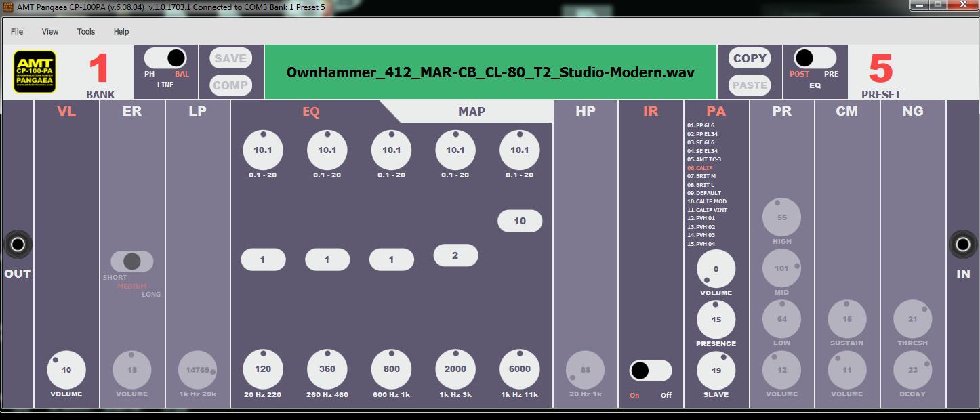Click the 6000 Hz EQ frequency knob
The height and width of the screenshot is (420, 980).
(520, 369)
